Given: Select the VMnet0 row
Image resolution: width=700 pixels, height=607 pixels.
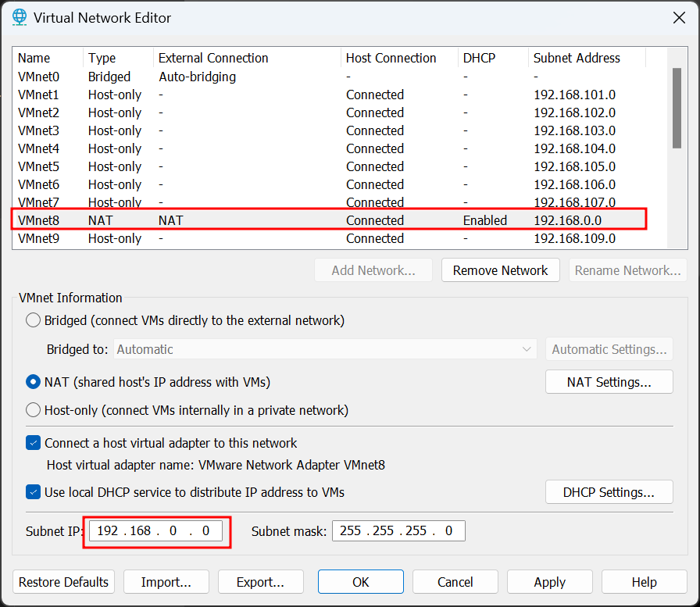Looking at the screenshot, I should (330, 77).
